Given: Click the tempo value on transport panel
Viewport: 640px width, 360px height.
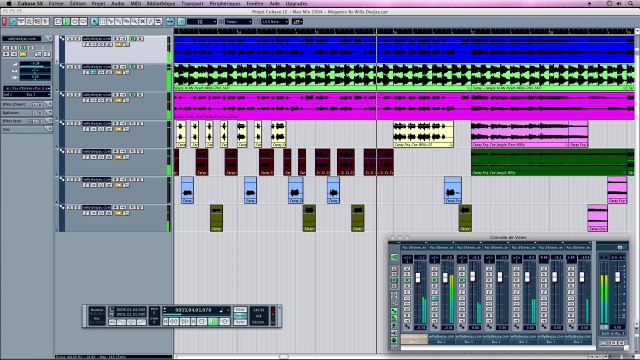Looking at the screenshot, I should tap(259, 310).
